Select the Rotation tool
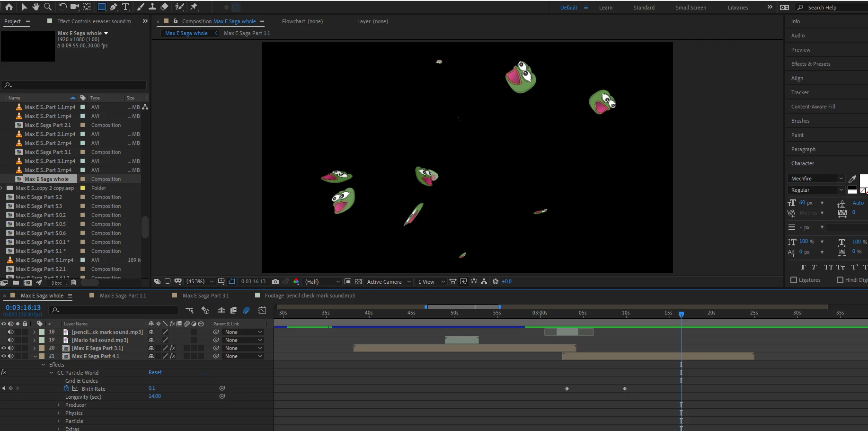This screenshot has width=868, height=431. coord(62,7)
